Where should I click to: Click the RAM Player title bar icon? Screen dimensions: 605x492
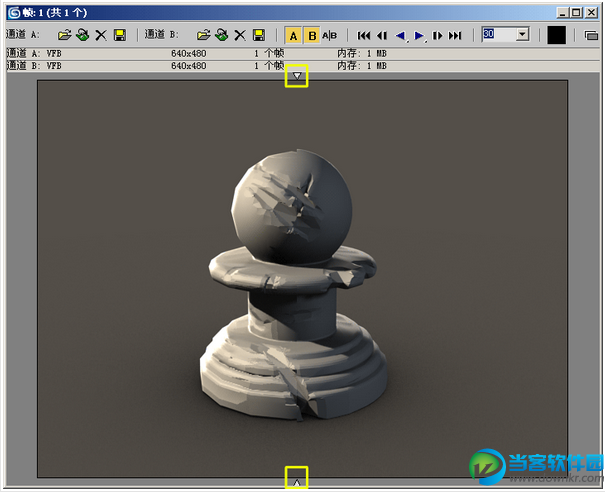(x=14, y=13)
